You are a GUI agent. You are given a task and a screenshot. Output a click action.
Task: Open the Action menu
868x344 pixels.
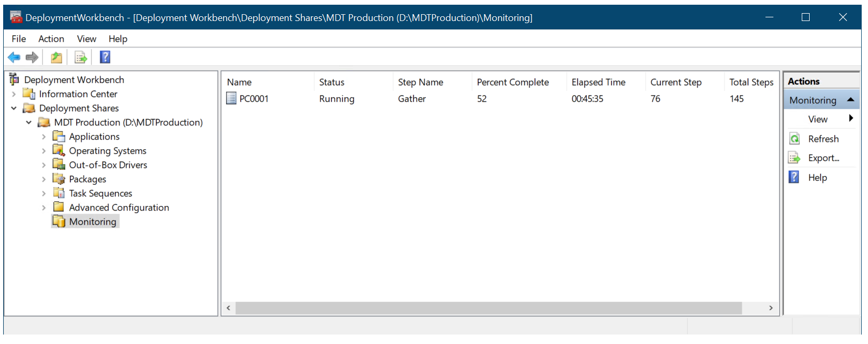click(x=51, y=39)
